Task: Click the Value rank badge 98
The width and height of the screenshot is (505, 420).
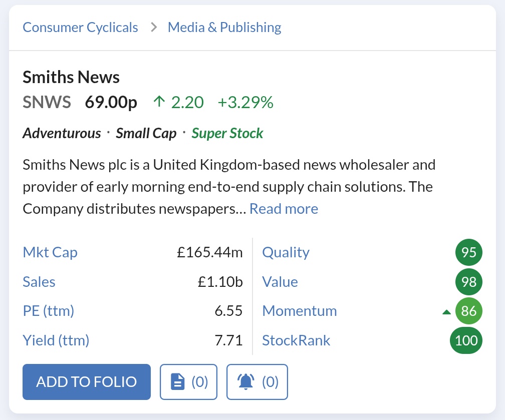Action: (x=468, y=282)
